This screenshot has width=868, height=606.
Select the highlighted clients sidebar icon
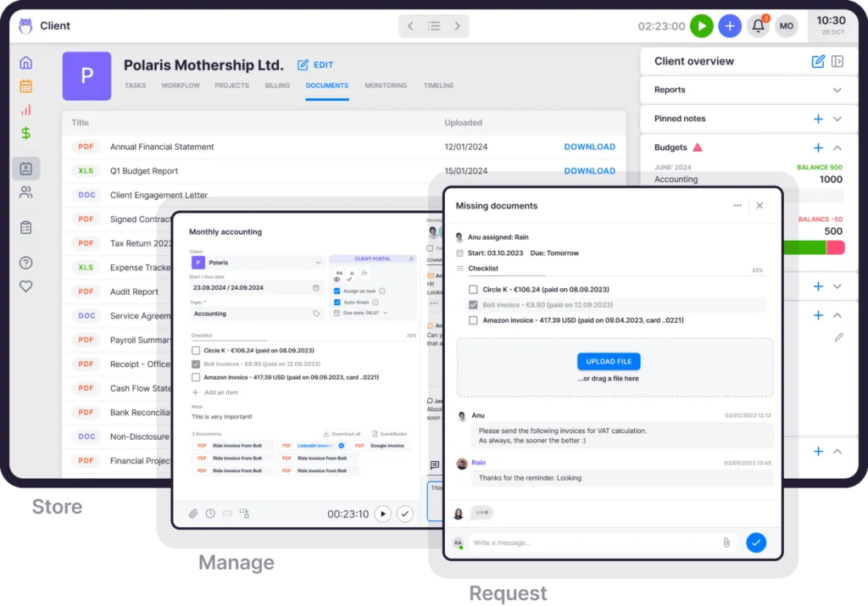click(26, 169)
